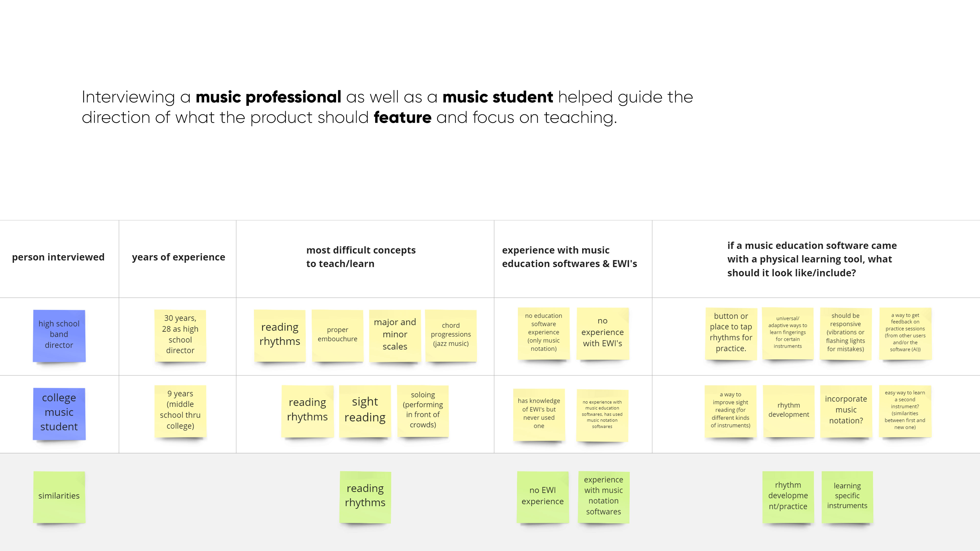Select the 'no experience with EWI's' note
The width and height of the screenshot is (980, 551).
603,333
